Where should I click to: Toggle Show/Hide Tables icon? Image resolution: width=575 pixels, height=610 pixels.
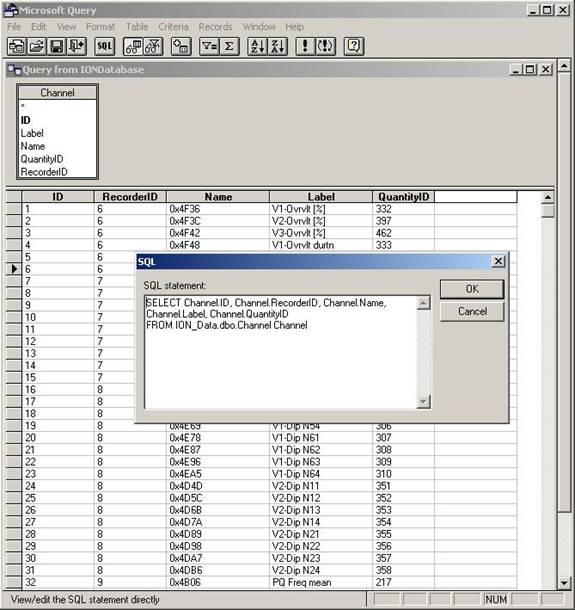click(x=133, y=46)
